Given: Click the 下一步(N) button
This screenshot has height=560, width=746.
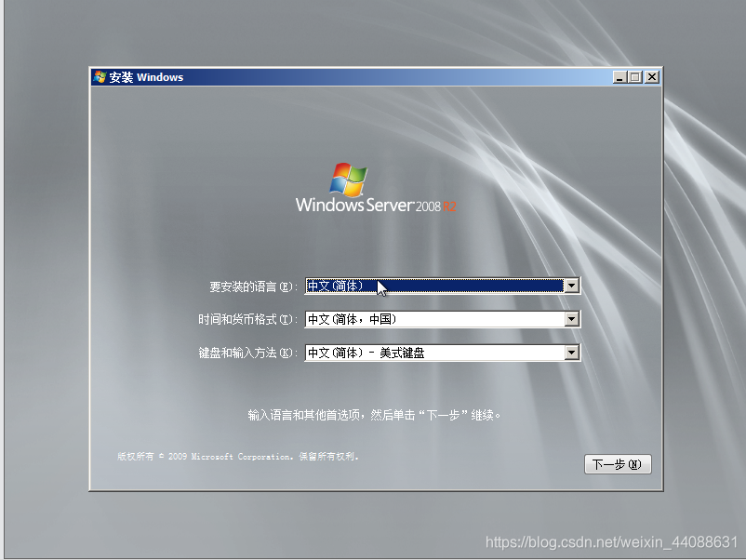Looking at the screenshot, I should [x=618, y=464].
